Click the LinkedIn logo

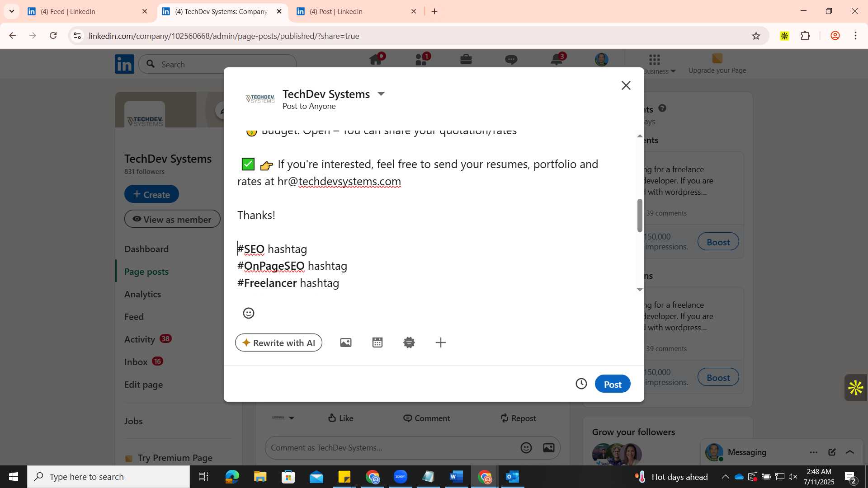(x=124, y=64)
